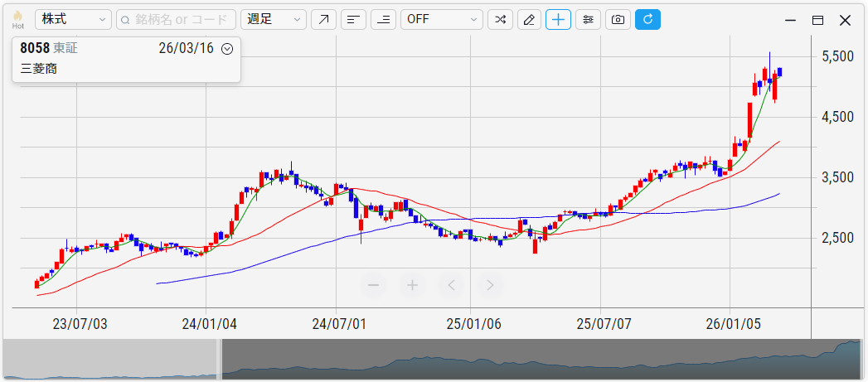Open chart settings sliders icon

[588, 20]
